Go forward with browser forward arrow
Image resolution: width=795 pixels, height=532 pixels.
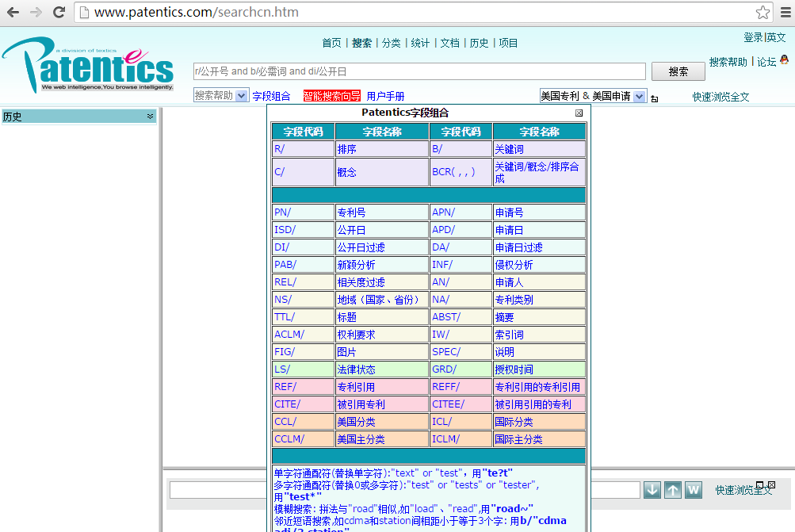pyautogui.click(x=36, y=12)
